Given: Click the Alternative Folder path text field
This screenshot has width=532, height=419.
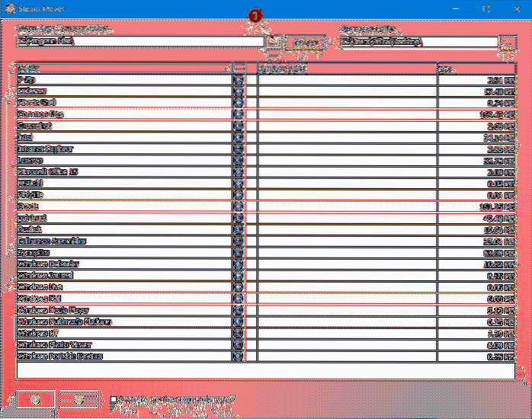Looking at the screenshot, I should 418,42.
